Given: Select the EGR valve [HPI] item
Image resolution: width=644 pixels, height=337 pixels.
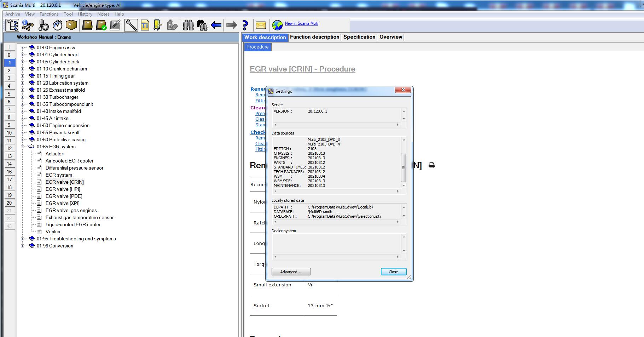Looking at the screenshot, I should tap(63, 189).
